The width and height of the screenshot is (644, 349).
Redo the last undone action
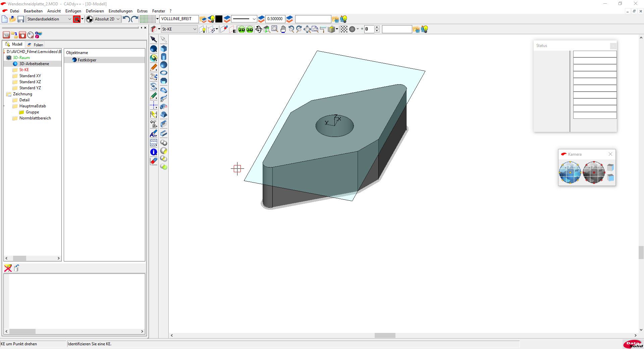click(135, 19)
